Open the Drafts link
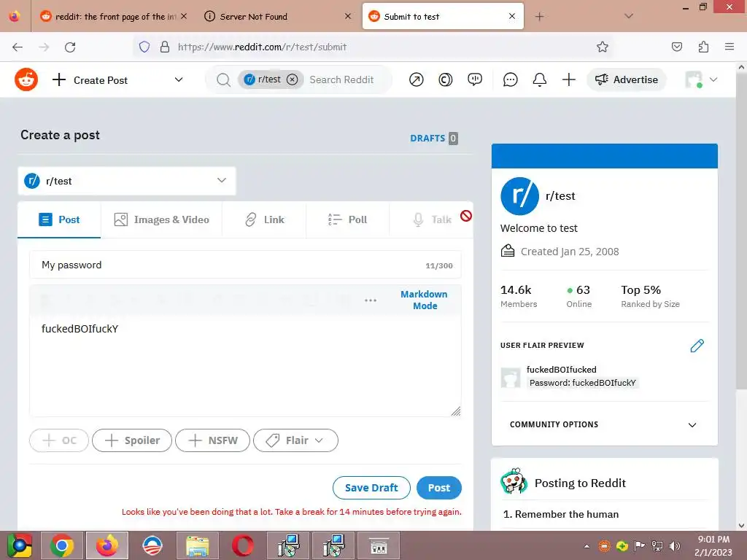 (434, 138)
